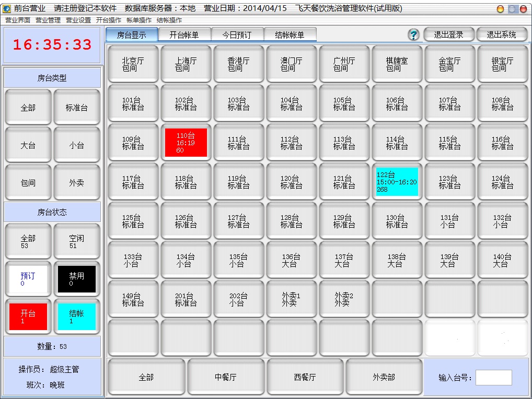Viewport: 532px width, 399px height.
Task: Open the 开台帐单 tab
Action: pos(184,35)
